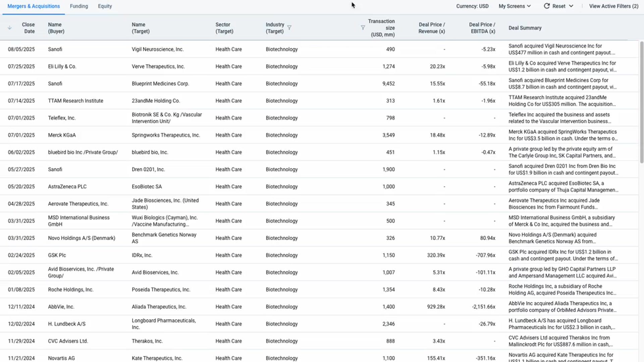Open the Industry (Target) filter funnel icon

tap(289, 28)
